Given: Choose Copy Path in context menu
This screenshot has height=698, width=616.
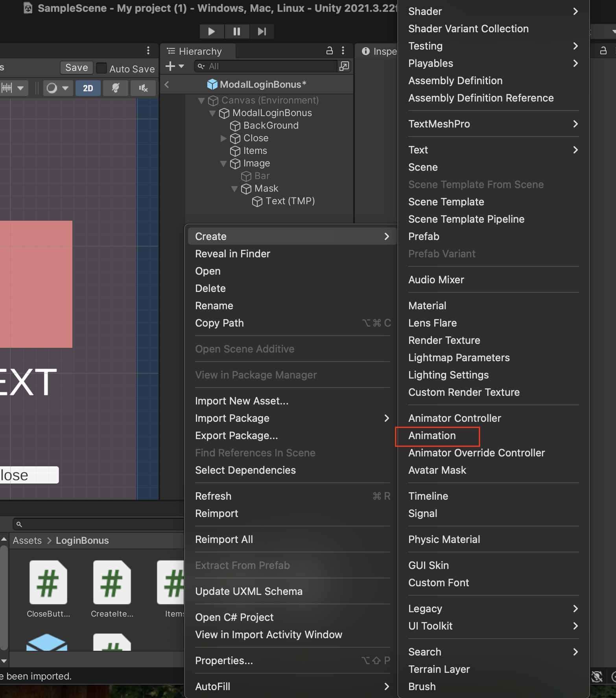Looking at the screenshot, I should 292,323.
